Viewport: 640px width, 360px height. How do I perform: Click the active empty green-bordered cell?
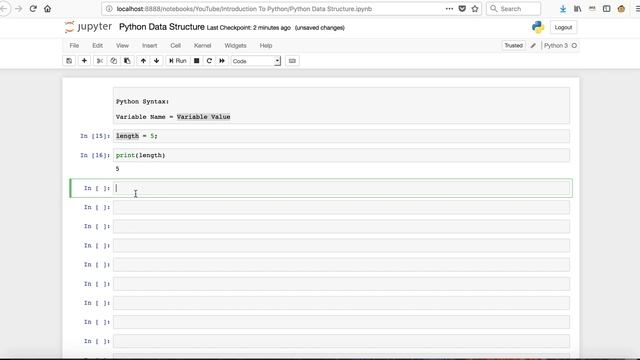pos(341,188)
